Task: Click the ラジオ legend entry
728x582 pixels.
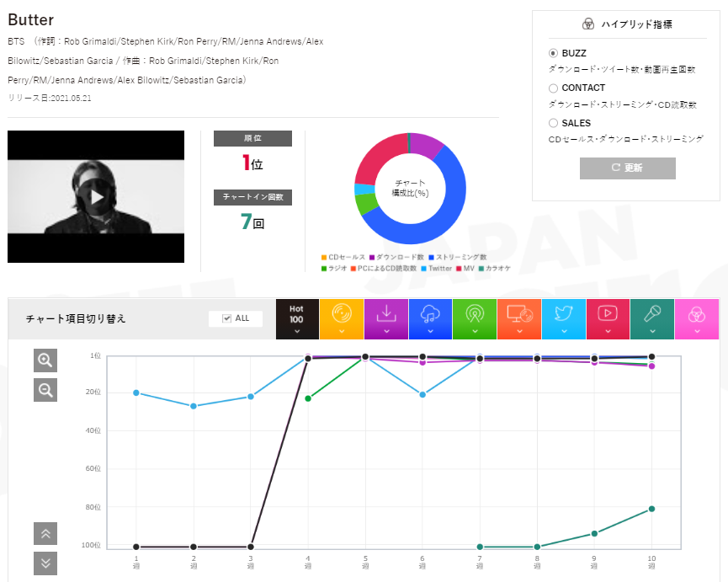Action: click(334, 269)
